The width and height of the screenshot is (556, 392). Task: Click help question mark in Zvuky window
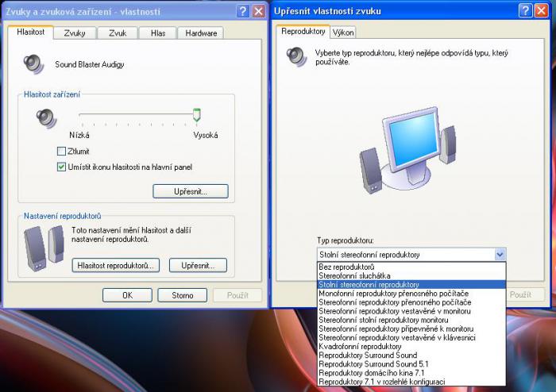[242, 11]
